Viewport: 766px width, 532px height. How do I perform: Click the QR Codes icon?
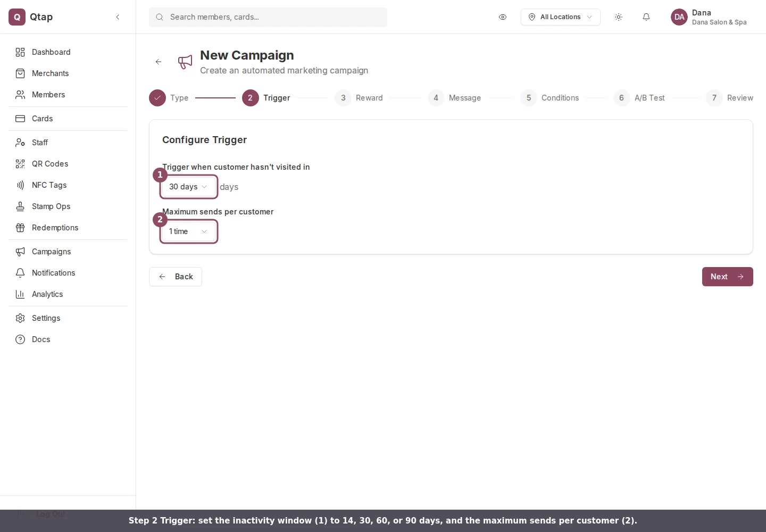pyautogui.click(x=20, y=164)
